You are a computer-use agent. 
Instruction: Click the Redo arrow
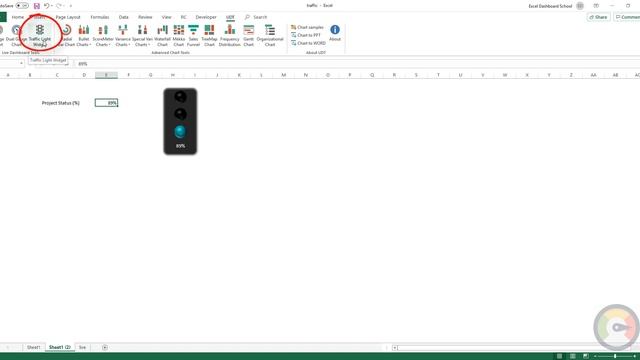(59, 6)
